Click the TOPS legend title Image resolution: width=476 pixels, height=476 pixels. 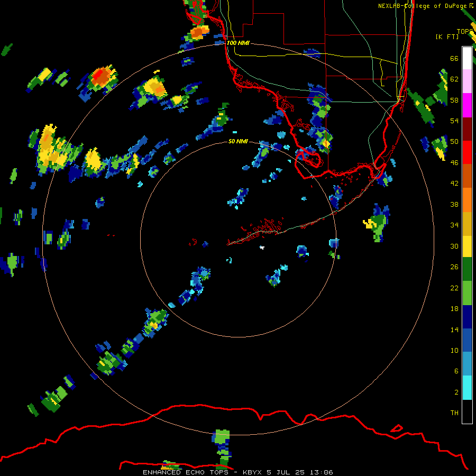465,32
